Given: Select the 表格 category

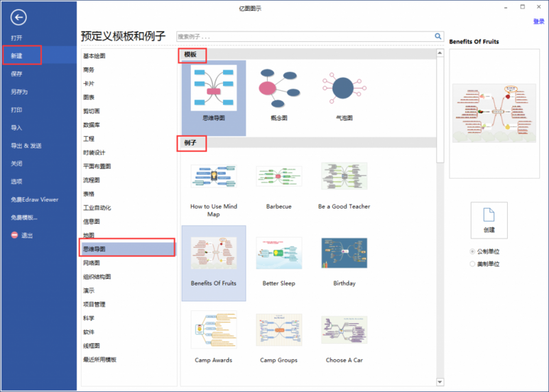Looking at the screenshot, I should pos(89,194).
